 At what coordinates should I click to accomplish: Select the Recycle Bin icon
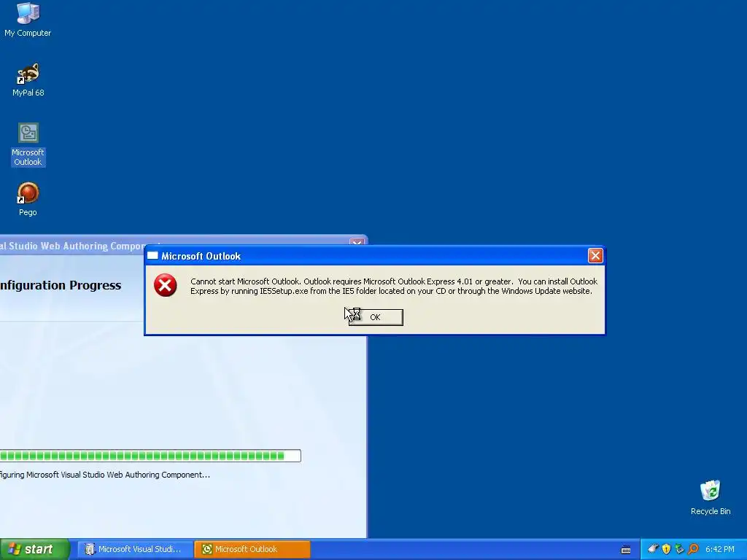(711, 497)
